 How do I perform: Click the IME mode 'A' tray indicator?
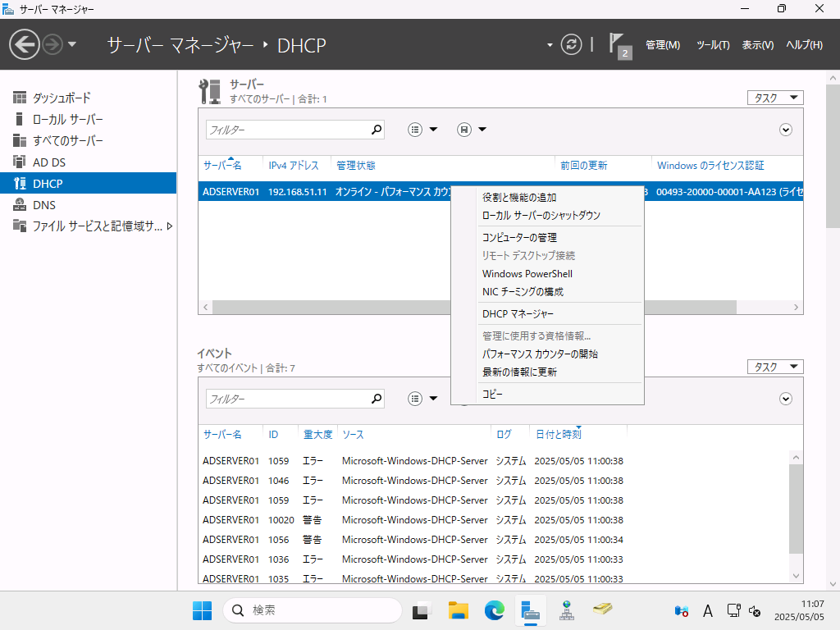pyautogui.click(x=708, y=610)
